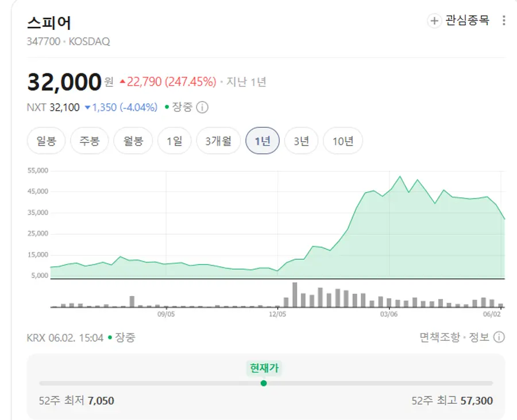Click the NXT 32,100 price text
The height and width of the screenshot is (420, 517).
tap(53, 107)
